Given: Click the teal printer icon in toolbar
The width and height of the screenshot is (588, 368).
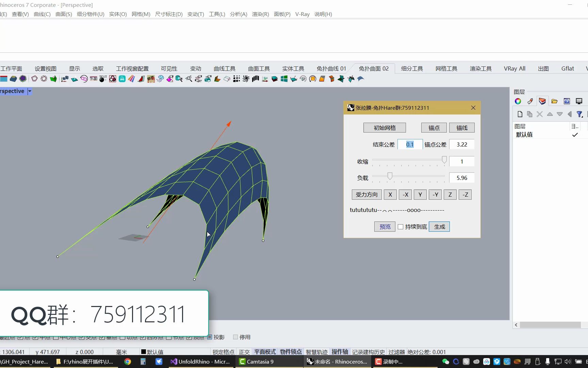Looking at the screenshot, I should tap(122, 79).
